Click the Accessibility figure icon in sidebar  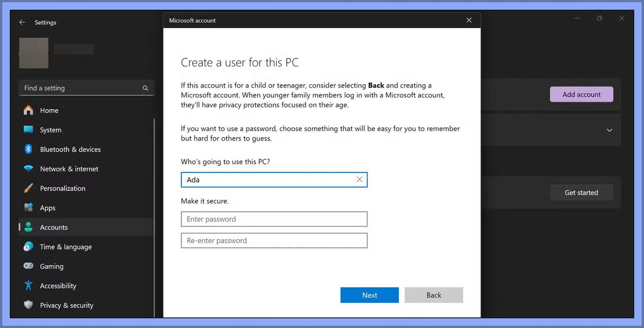(29, 286)
